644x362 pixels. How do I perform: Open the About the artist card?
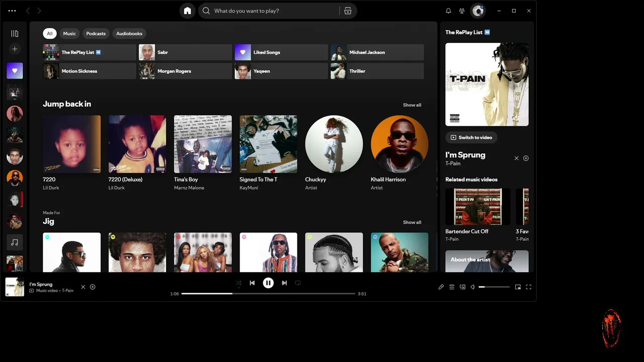click(487, 261)
